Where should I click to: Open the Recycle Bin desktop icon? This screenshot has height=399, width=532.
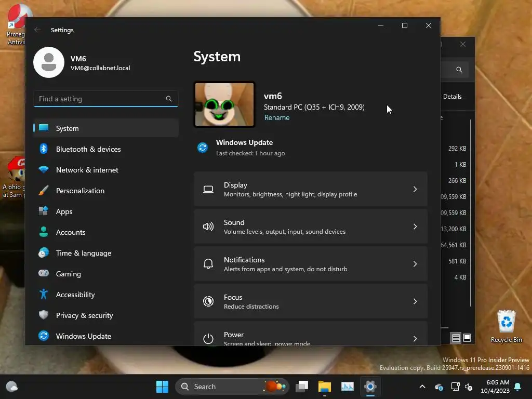[506, 326]
